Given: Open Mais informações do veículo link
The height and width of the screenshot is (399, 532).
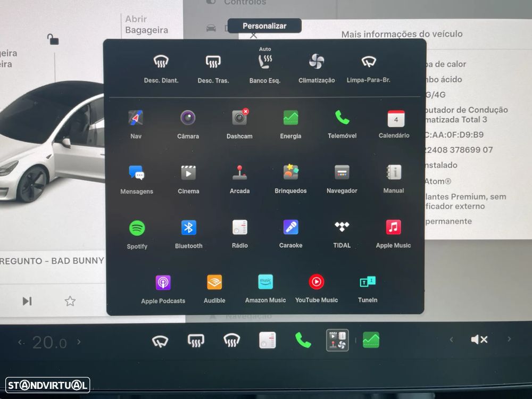Looking at the screenshot, I should 402,34.
